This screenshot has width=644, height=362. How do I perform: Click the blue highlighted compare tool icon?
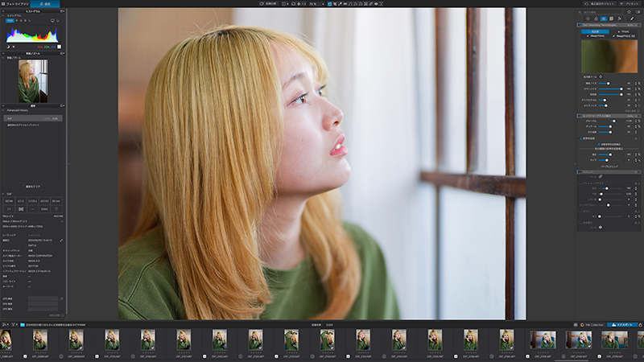click(x=329, y=4)
